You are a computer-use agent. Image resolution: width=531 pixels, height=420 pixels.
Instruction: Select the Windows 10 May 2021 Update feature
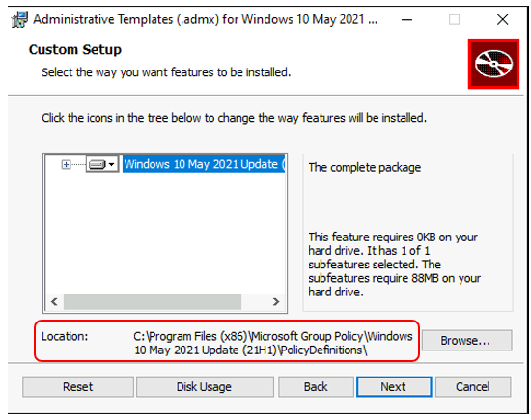tap(204, 164)
